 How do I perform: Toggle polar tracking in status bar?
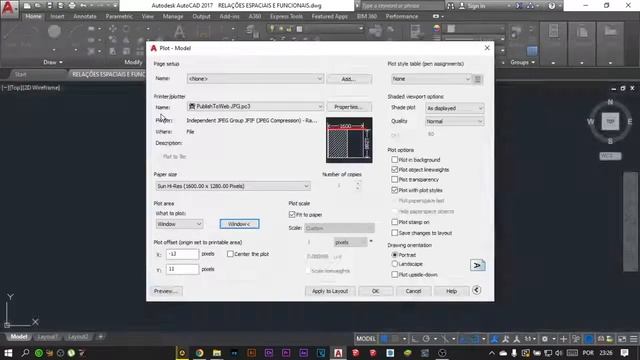[426, 339]
